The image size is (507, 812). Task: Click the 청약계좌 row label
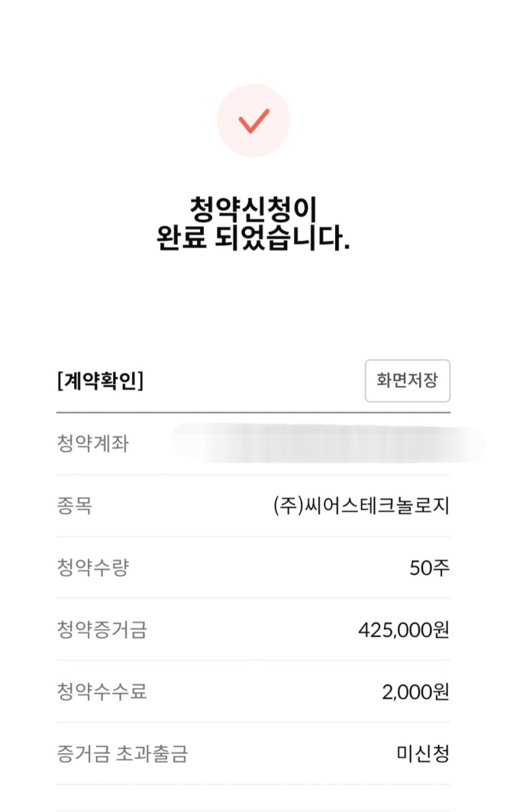click(92, 444)
